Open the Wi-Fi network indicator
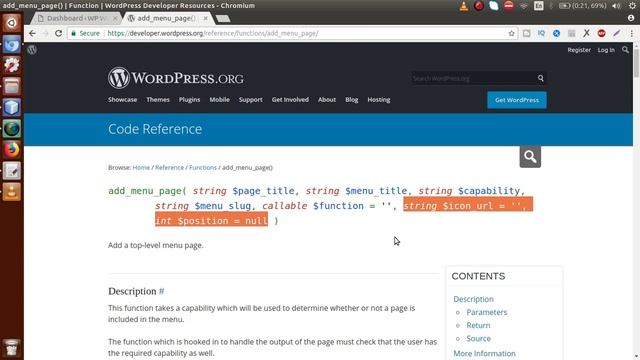640x360 pixels. click(x=524, y=6)
